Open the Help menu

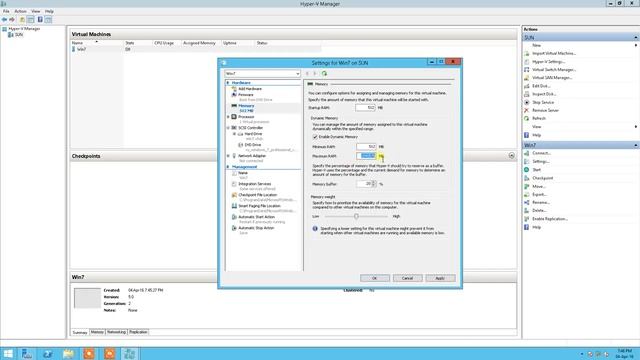pyautogui.click(x=49, y=11)
